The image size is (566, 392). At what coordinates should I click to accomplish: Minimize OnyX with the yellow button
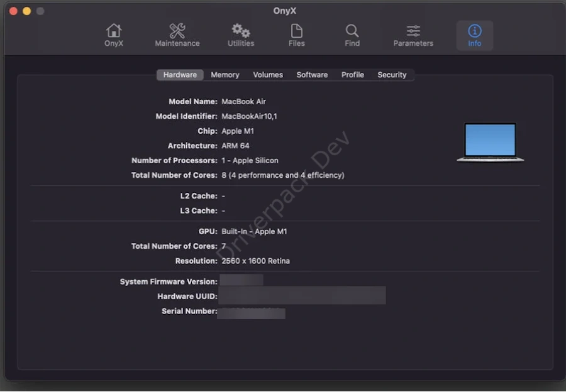click(x=26, y=11)
